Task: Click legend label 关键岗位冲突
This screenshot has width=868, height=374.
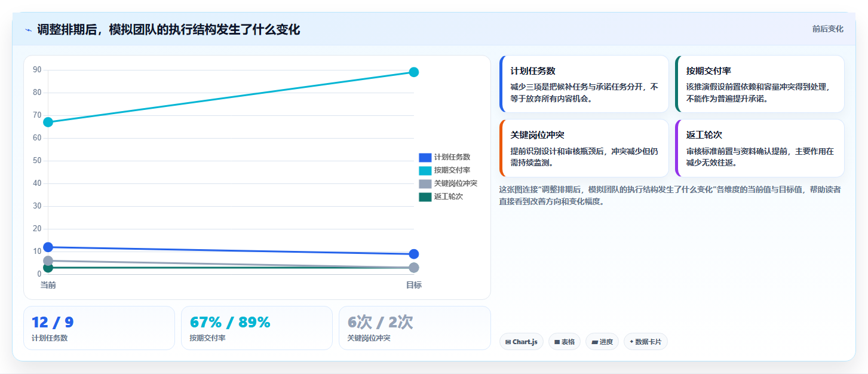Action: (x=456, y=183)
